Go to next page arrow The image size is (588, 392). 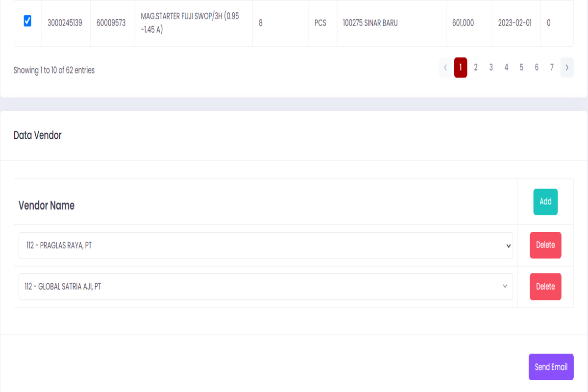567,68
